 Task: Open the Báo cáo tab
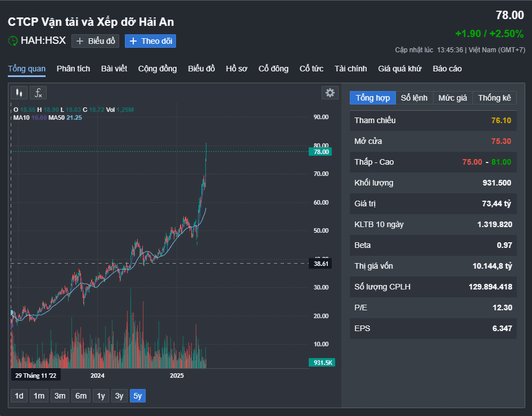pyautogui.click(x=447, y=69)
